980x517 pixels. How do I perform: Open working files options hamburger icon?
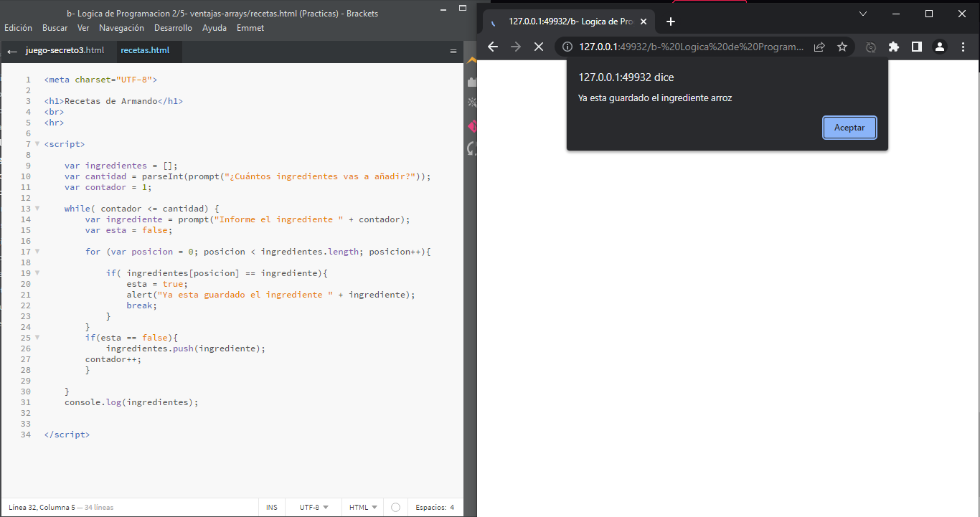click(x=453, y=51)
